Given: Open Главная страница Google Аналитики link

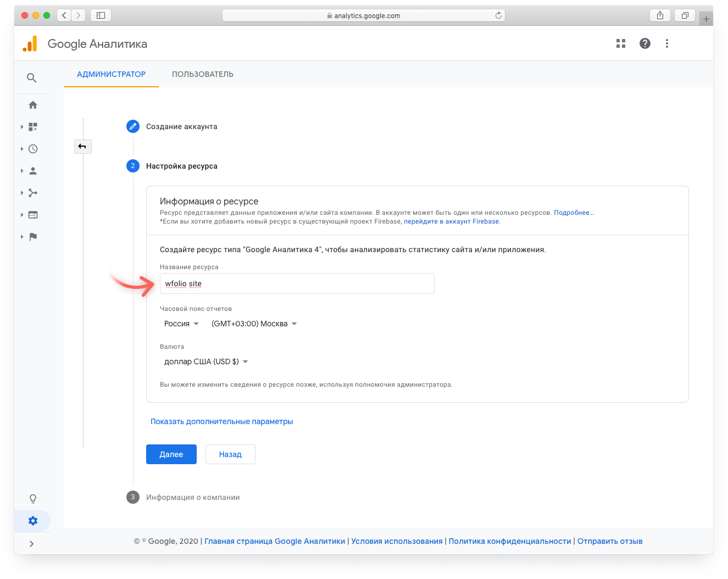Looking at the screenshot, I should coord(275,541).
